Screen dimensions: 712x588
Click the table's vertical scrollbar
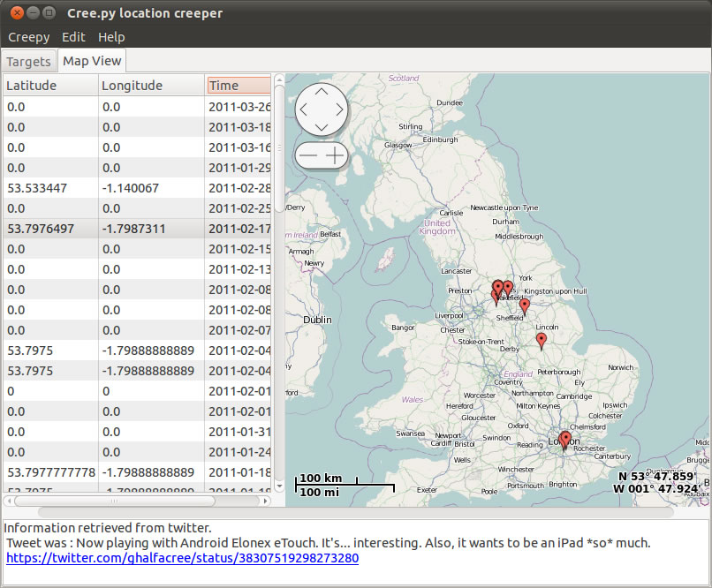tap(279, 150)
